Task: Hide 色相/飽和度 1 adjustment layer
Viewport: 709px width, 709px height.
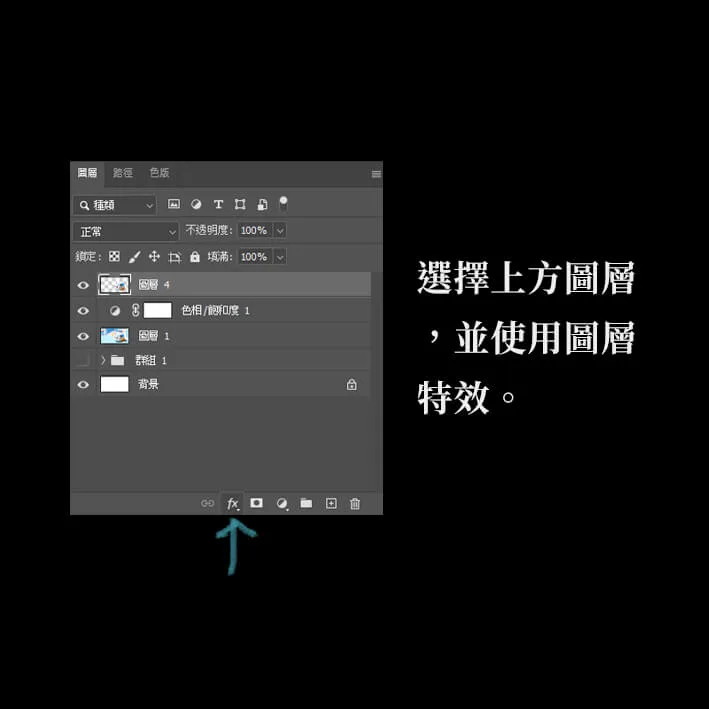Action: coord(83,311)
